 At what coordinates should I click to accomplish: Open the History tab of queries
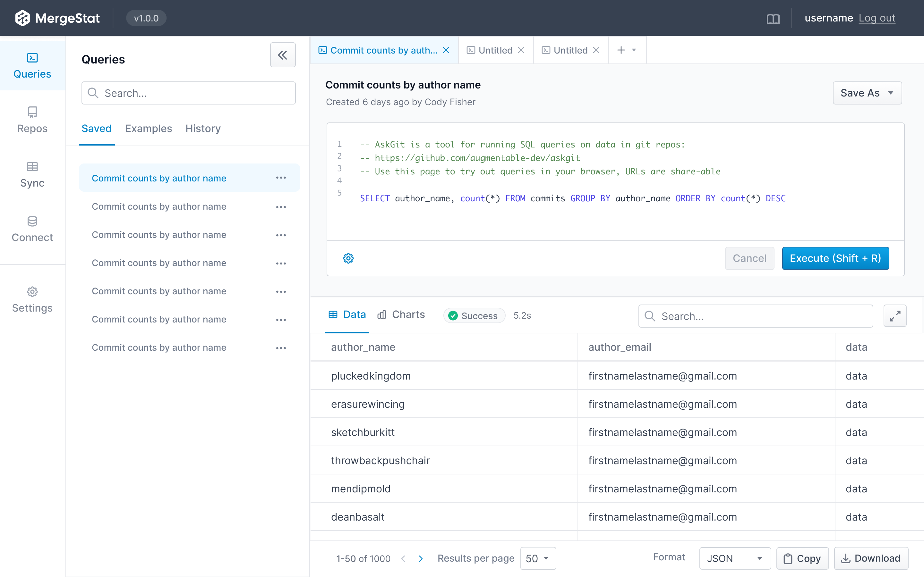[x=203, y=129]
